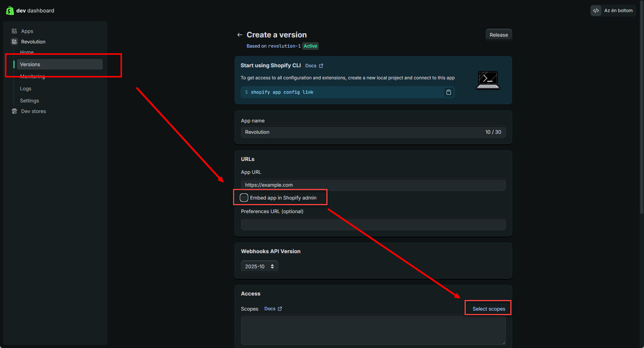
Task: Click the Dev stores storefront icon
Action: [14, 111]
